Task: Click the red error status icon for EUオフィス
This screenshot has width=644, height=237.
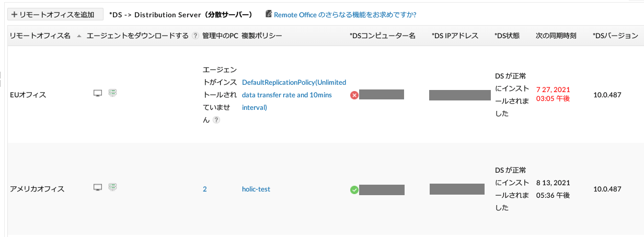Action: 354,95
